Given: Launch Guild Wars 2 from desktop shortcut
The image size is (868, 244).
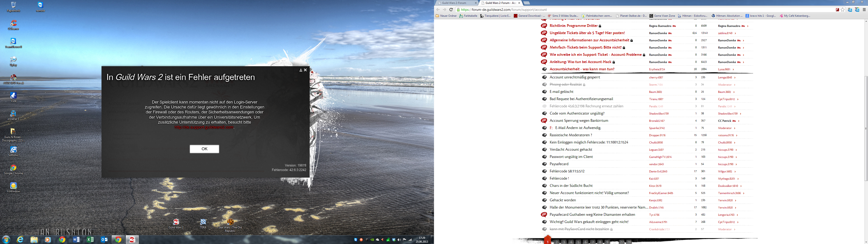Looking at the screenshot, I should [x=176, y=224].
